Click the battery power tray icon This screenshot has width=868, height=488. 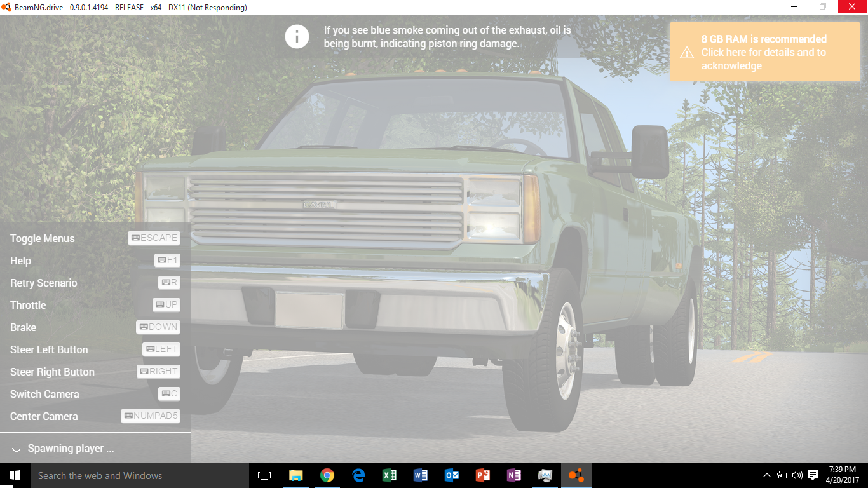(x=782, y=475)
